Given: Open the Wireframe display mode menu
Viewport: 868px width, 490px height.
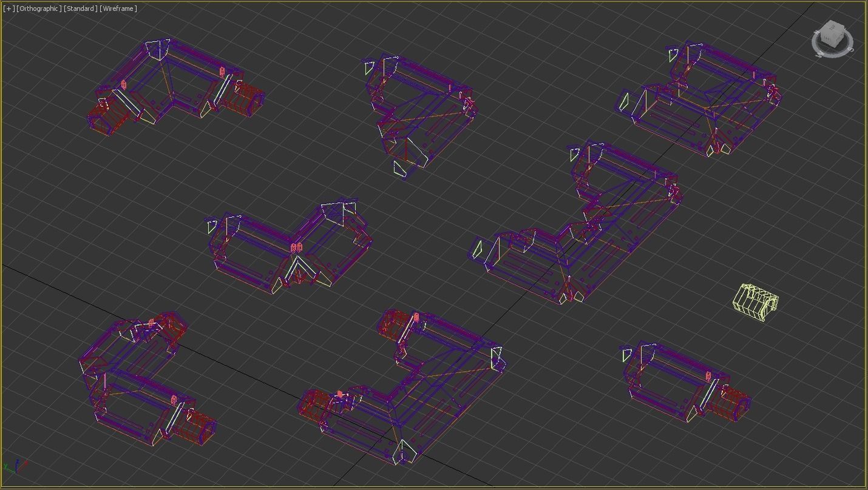Looking at the screenshot, I should tap(118, 8).
